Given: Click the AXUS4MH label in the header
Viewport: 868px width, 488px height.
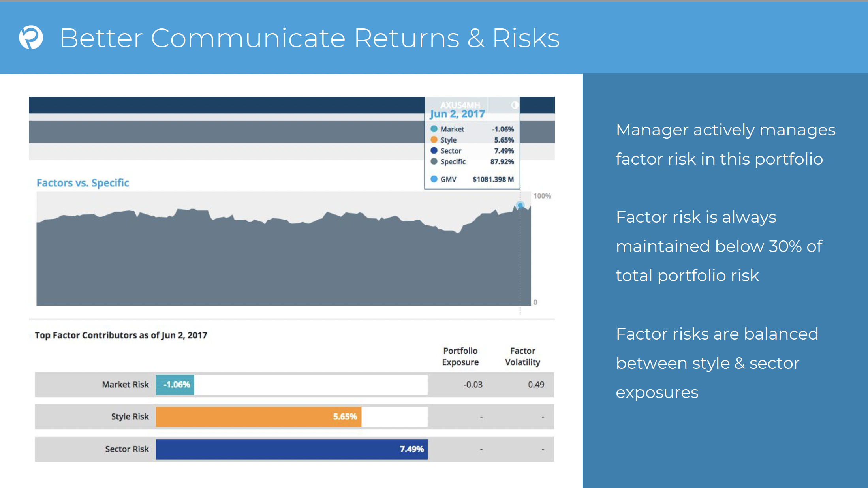Looking at the screenshot, I should pyautogui.click(x=460, y=105).
